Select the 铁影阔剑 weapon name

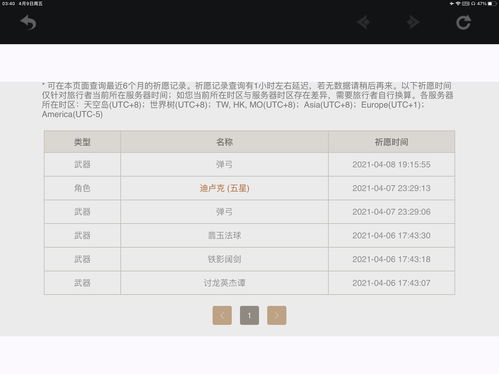coord(224,259)
